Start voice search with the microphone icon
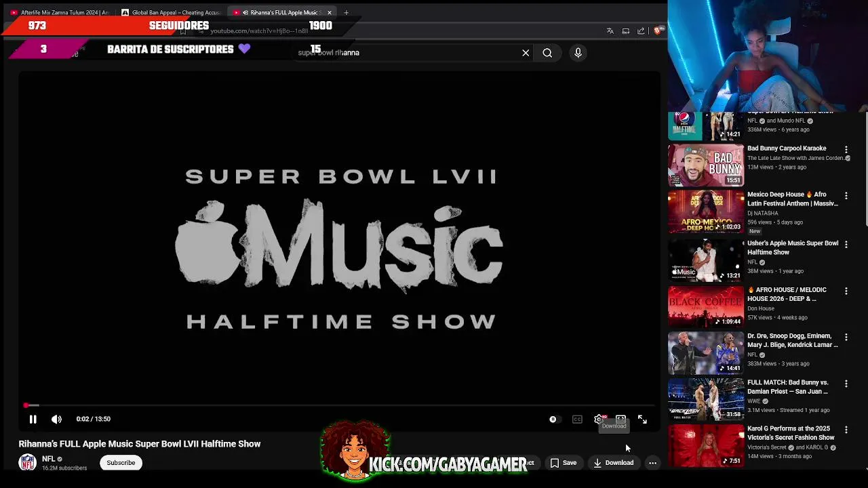The width and height of the screenshot is (868, 488). click(x=578, y=53)
